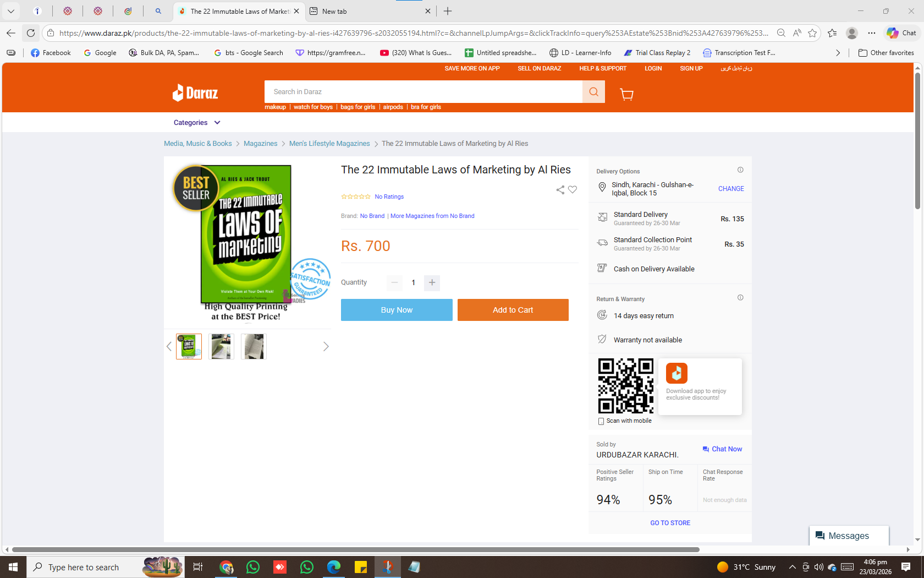
Task: Add product to wishlist heart icon
Action: pos(573,190)
